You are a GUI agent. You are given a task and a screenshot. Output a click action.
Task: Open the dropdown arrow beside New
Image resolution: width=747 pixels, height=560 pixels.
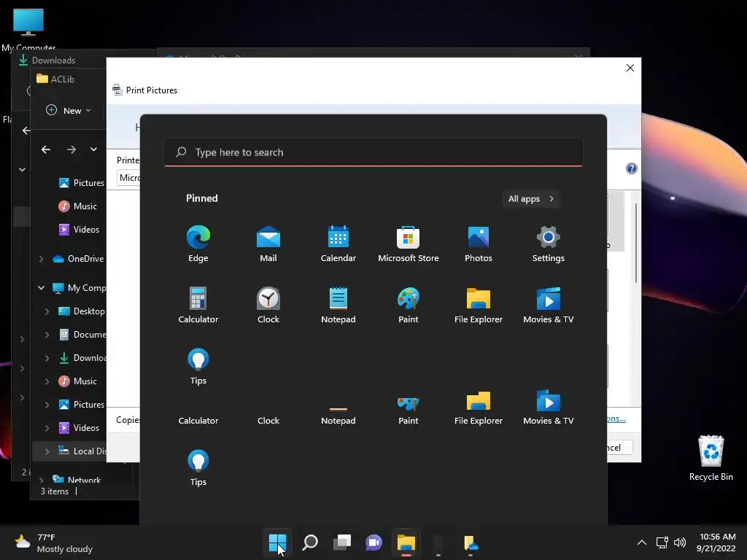pyautogui.click(x=88, y=111)
